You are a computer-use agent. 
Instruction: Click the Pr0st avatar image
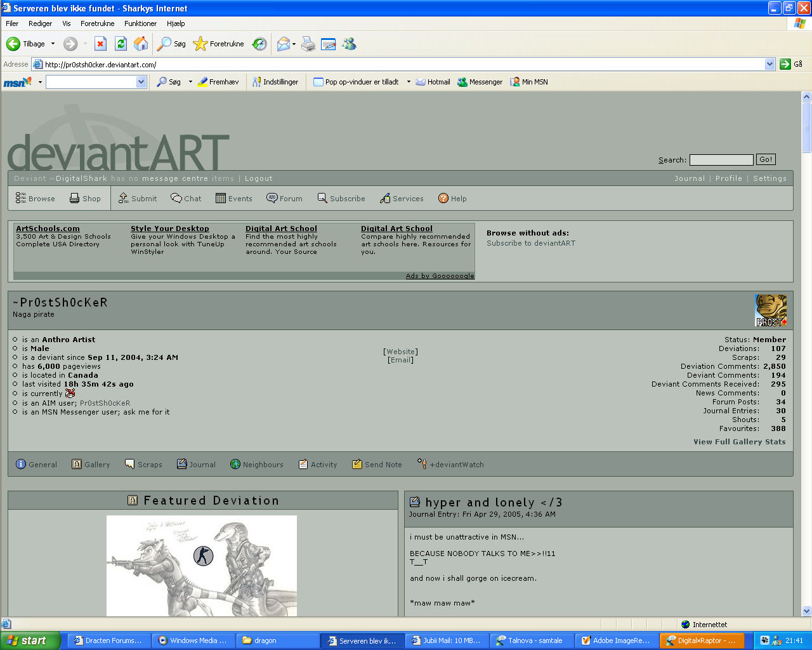(771, 310)
